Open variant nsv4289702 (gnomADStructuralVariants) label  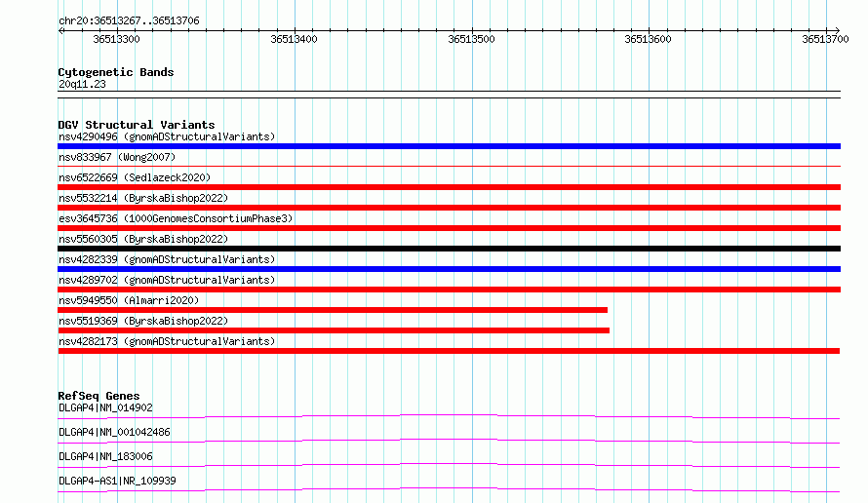[x=167, y=280]
